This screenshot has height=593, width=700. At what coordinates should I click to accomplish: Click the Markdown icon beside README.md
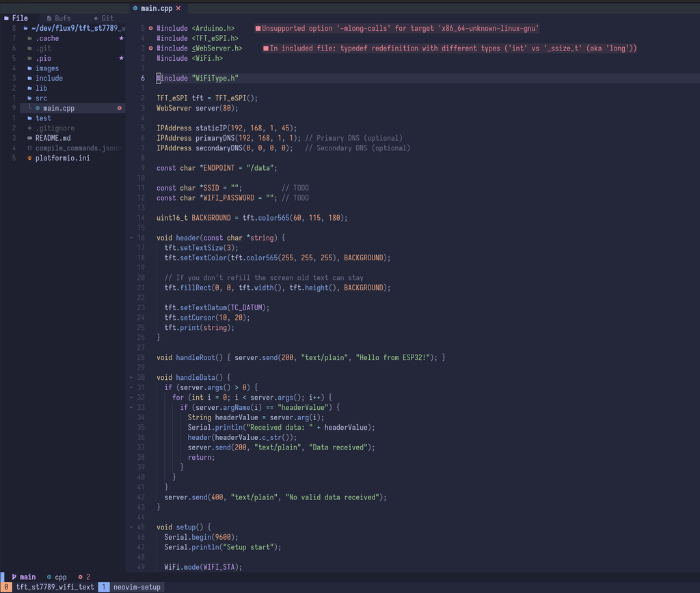pos(29,138)
